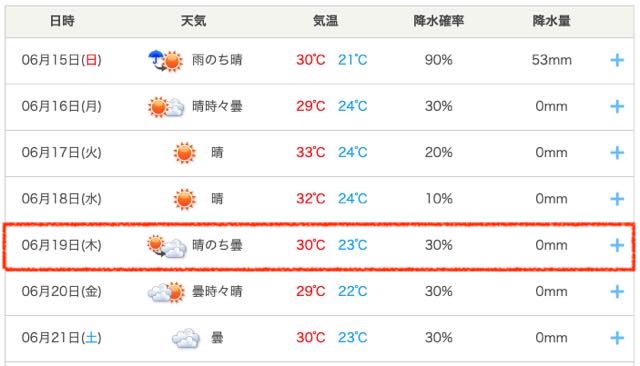Click the sun-and-cloud icon for 06月16日
The height and width of the screenshot is (366, 640).
point(166,107)
